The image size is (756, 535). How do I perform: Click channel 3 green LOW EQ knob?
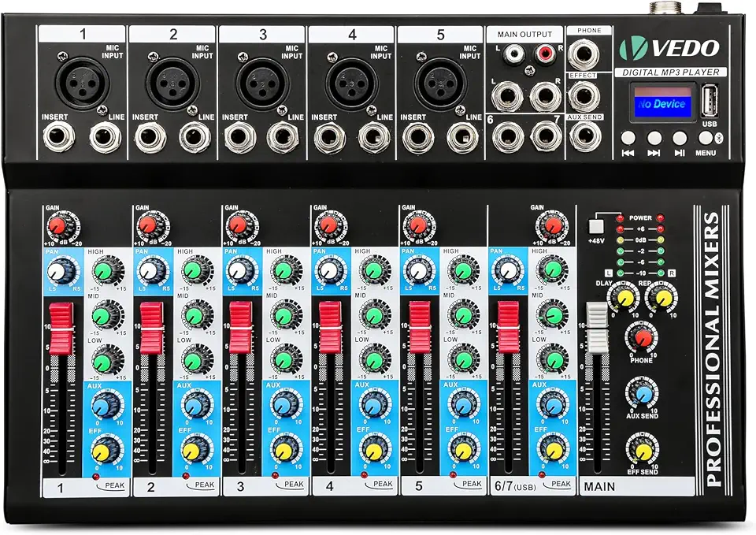[283, 361]
